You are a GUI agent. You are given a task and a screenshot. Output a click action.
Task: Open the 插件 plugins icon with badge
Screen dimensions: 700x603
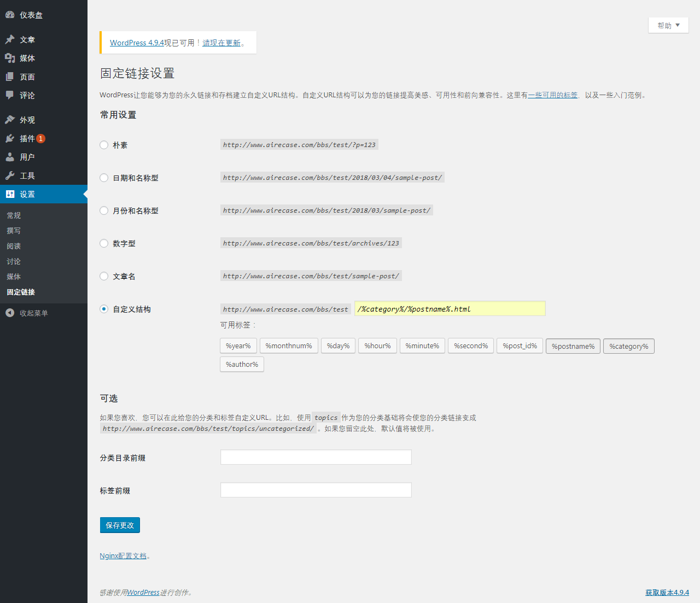click(x=10, y=138)
